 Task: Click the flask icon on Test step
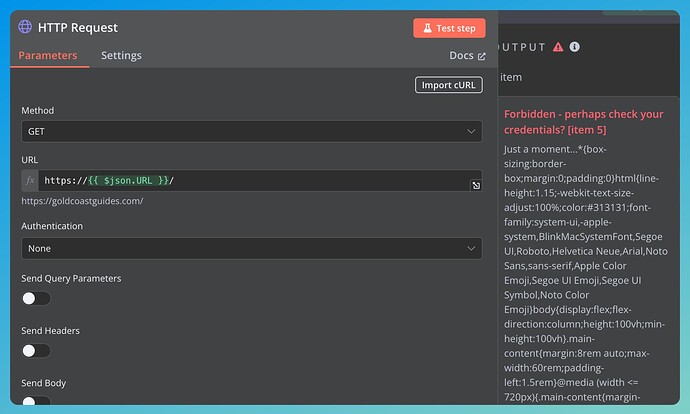click(x=427, y=28)
